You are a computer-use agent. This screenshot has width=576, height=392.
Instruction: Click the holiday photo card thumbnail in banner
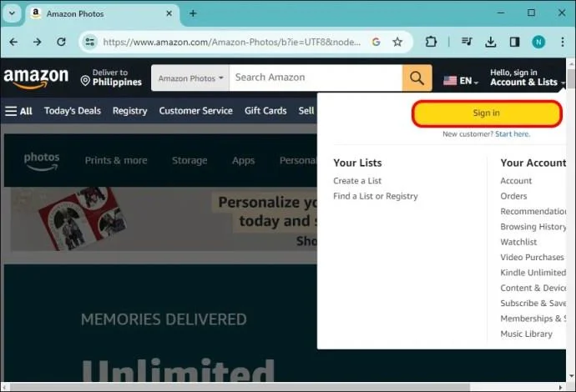click(83, 218)
